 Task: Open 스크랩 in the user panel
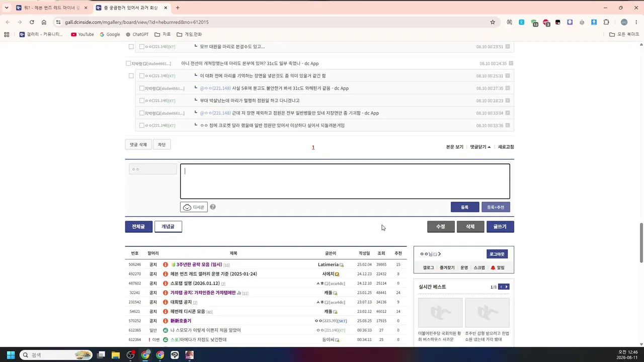479,268
